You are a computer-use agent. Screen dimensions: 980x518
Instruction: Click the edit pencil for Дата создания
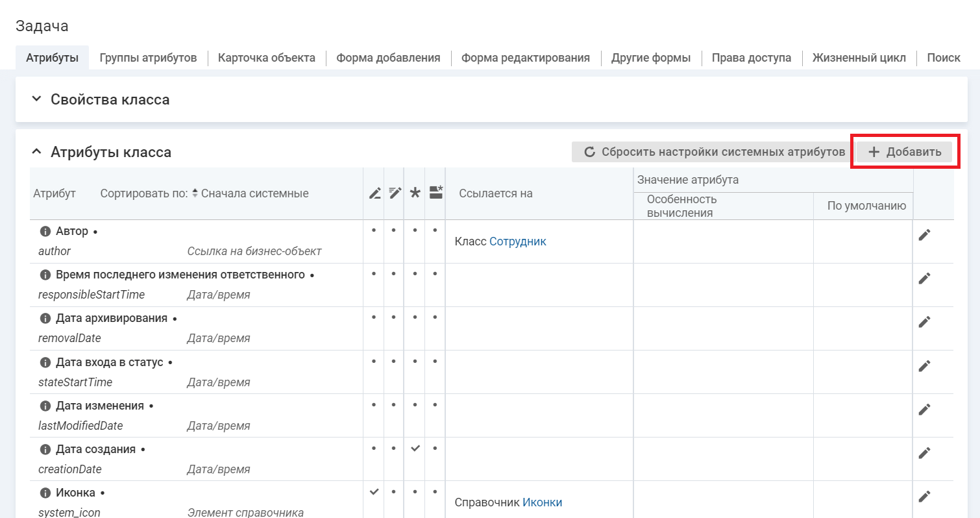coord(924,452)
